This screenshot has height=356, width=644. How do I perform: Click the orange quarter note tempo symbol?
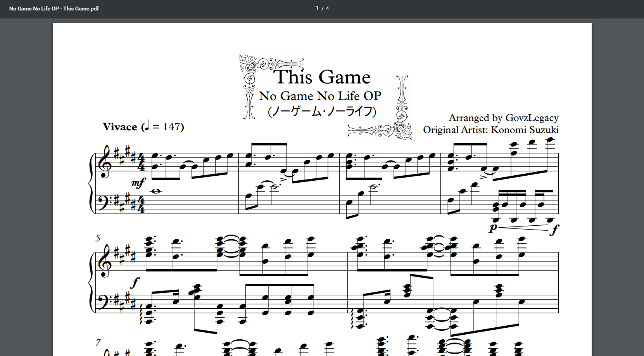point(147,126)
